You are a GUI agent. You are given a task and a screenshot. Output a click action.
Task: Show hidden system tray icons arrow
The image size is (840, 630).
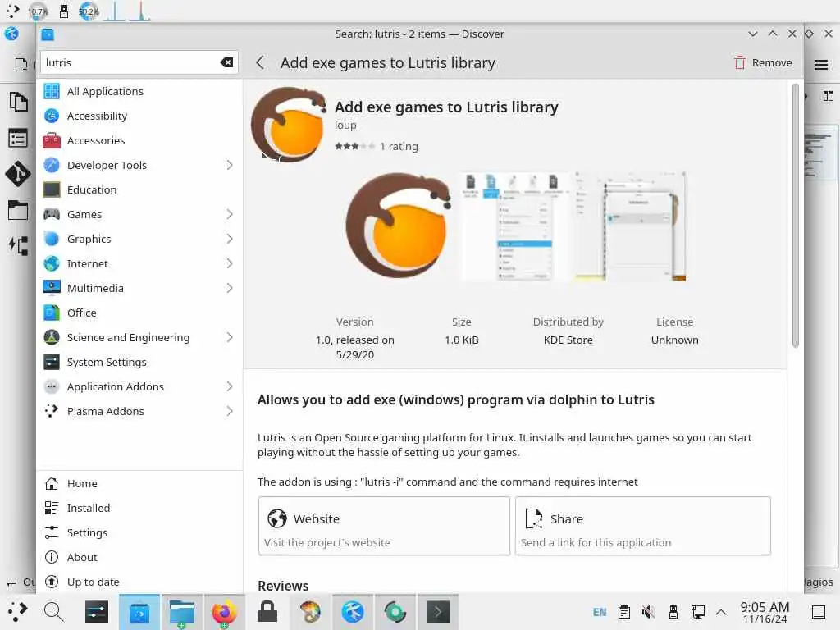(721, 612)
